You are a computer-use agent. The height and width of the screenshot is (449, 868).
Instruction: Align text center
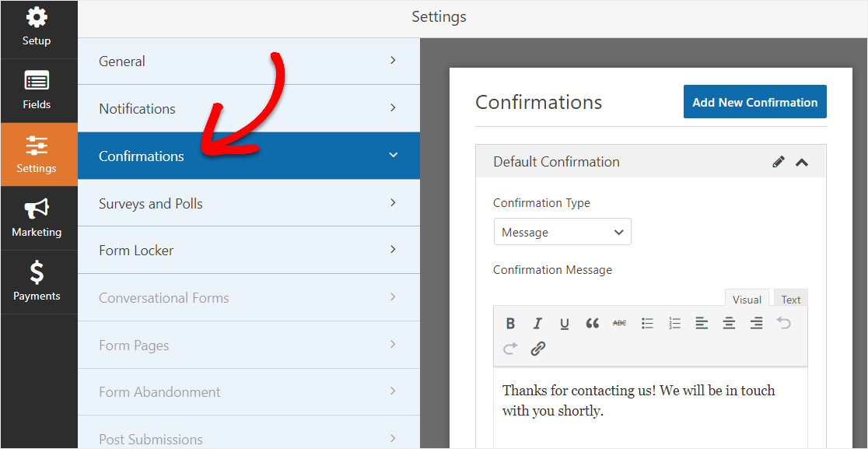(729, 323)
